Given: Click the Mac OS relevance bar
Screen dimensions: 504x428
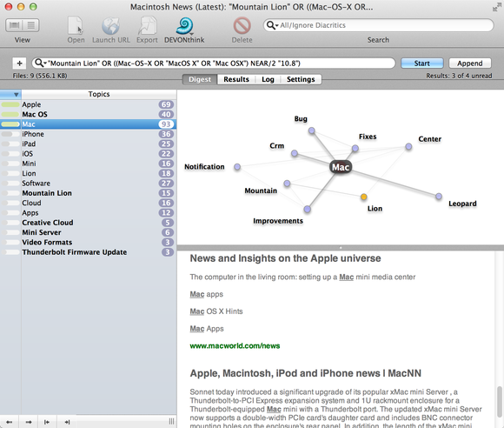Looking at the screenshot, I should [x=10, y=114].
